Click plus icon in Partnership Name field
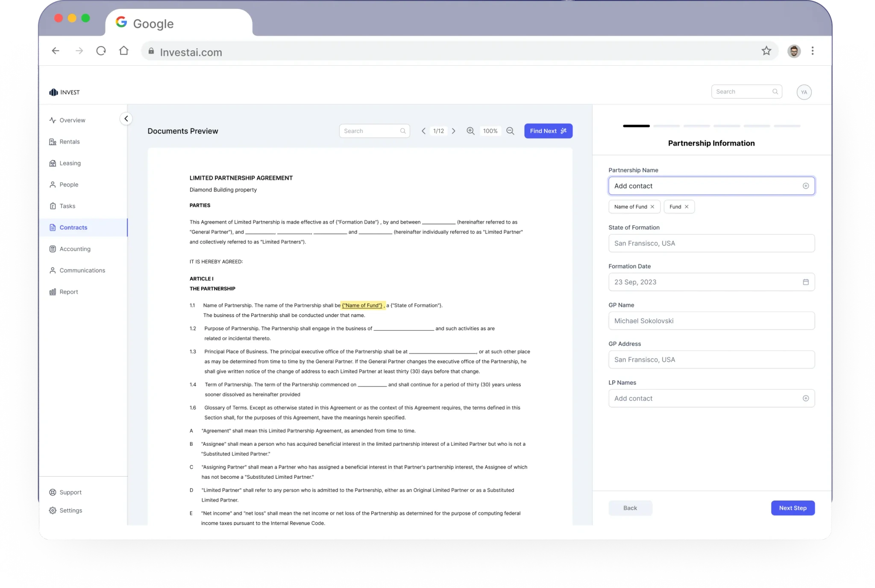This screenshot has width=875, height=588. pos(805,186)
